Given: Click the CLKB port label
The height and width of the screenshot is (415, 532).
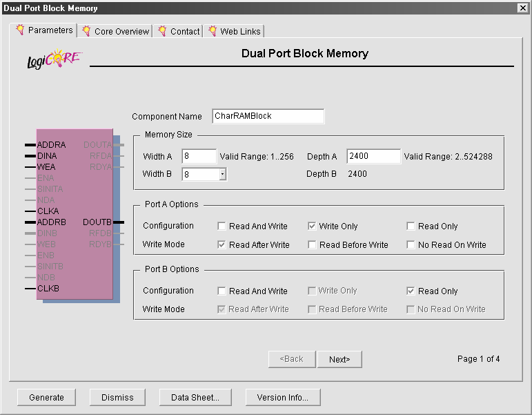Looking at the screenshot, I should [48, 289].
